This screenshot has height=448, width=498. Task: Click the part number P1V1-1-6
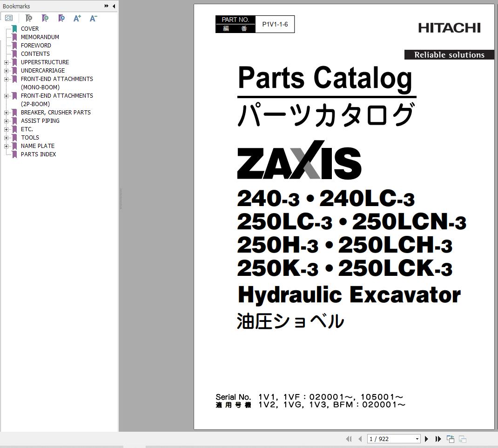coord(275,24)
